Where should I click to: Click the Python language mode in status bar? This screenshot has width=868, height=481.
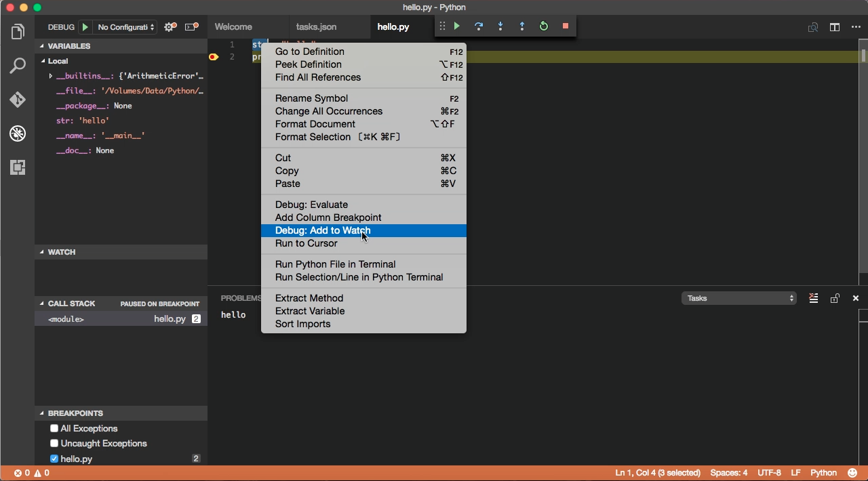(824, 473)
